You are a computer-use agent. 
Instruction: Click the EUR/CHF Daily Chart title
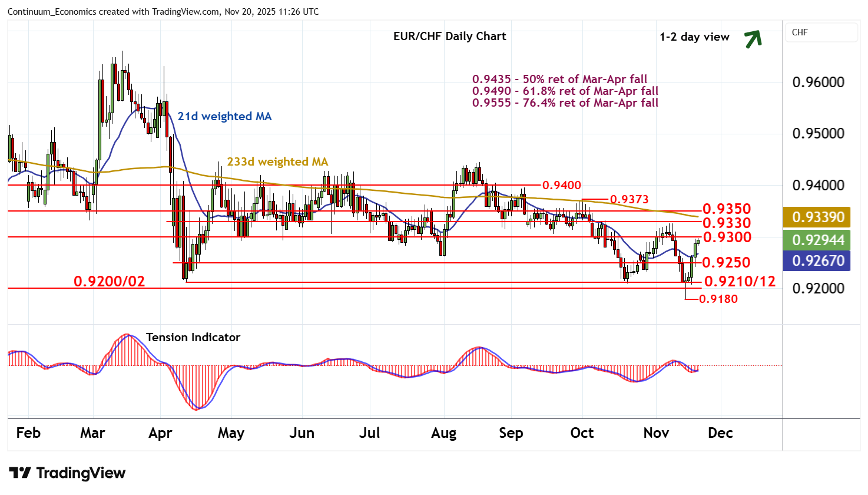pos(449,37)
